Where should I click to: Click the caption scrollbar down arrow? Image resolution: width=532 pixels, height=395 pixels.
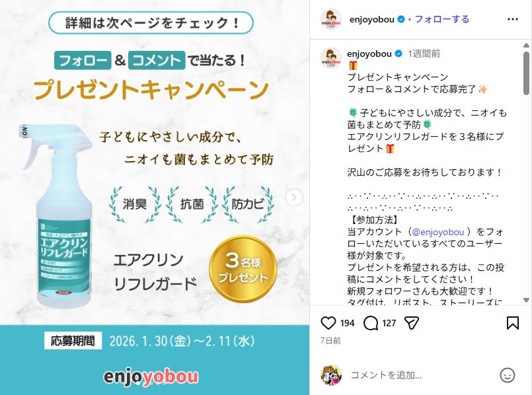pyautogui.click(x=526, y=300)
